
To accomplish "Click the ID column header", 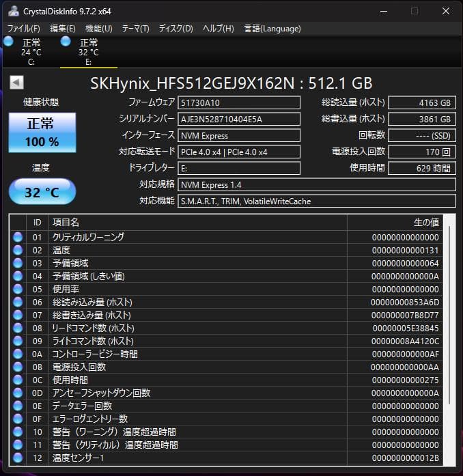I will tap(38, 223).
